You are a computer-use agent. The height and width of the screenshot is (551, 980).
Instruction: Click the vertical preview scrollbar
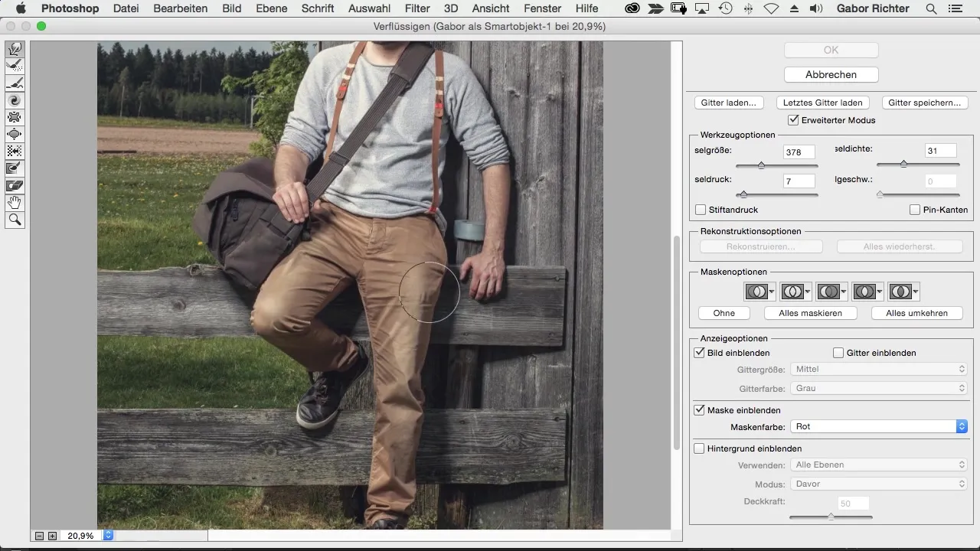tap(676, 343)
